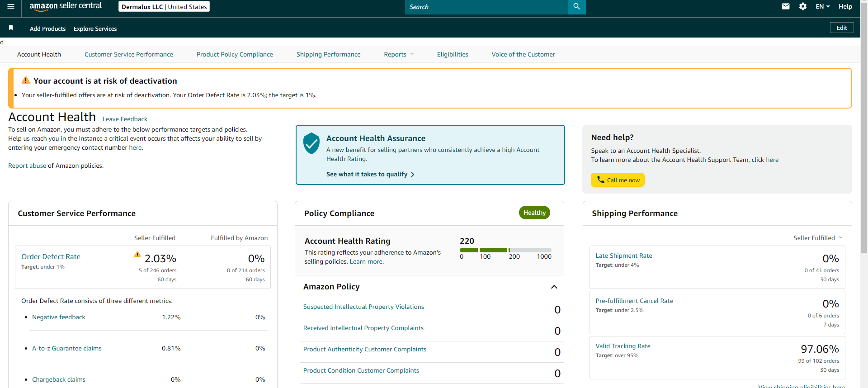Collapse the Amazon Policy section
Image resolution: width=868 pixels, height=388 pixels.
[554, 287]
